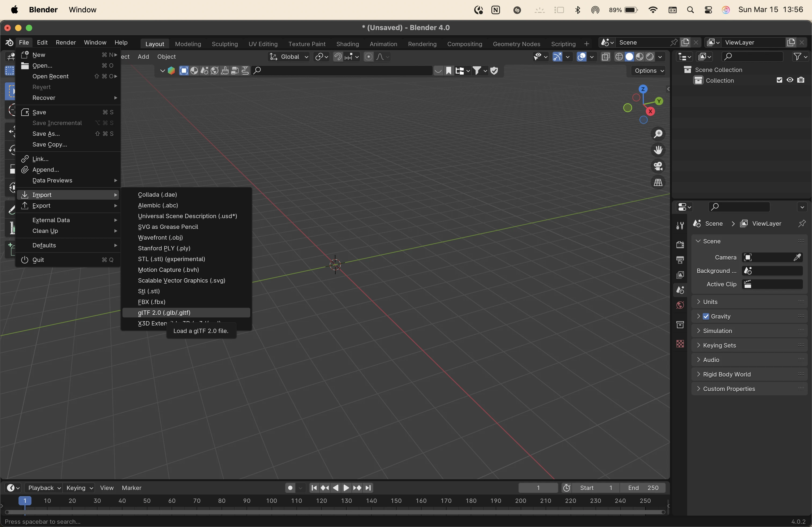Switch to the Shading workspace tab
This screenshot has width=812, height=527.
click(x=347, y=44)
